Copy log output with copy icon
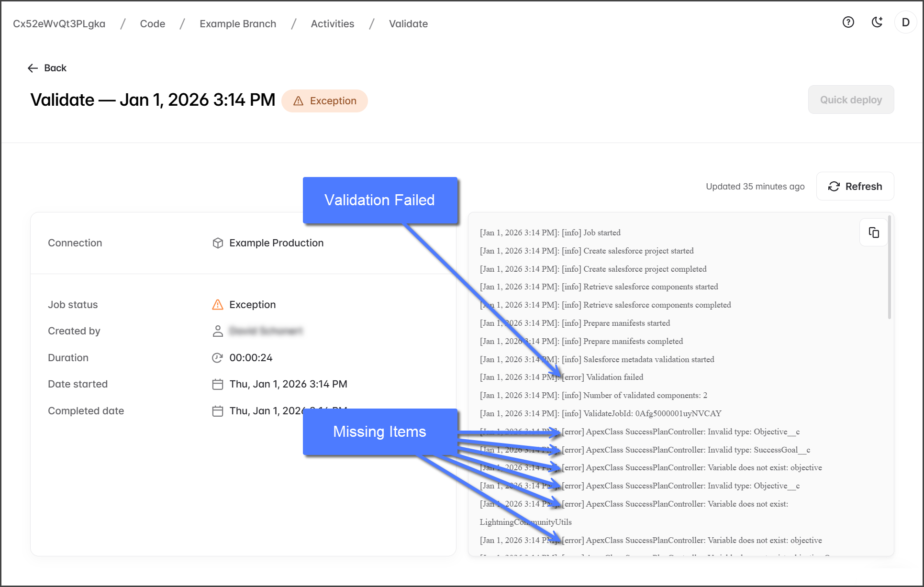Image resolution: width=924 pixels, height=587 pixels. (x=874, y=233)
